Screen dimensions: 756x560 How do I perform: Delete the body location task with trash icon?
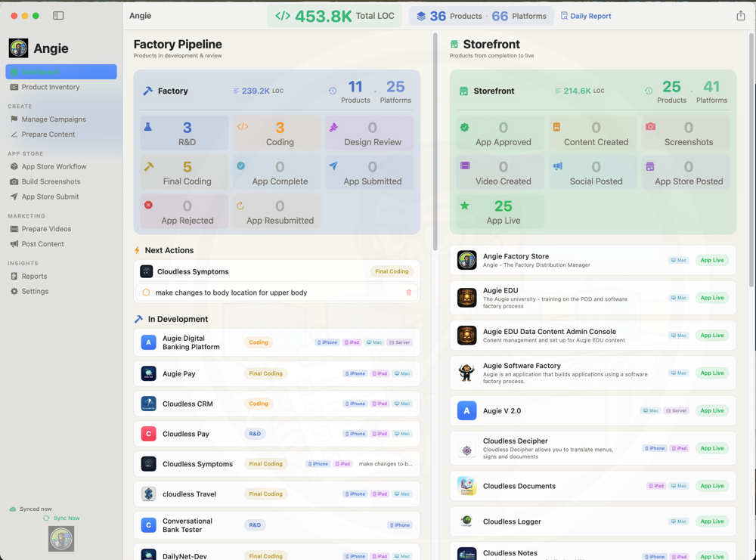[x=408, y=292]
